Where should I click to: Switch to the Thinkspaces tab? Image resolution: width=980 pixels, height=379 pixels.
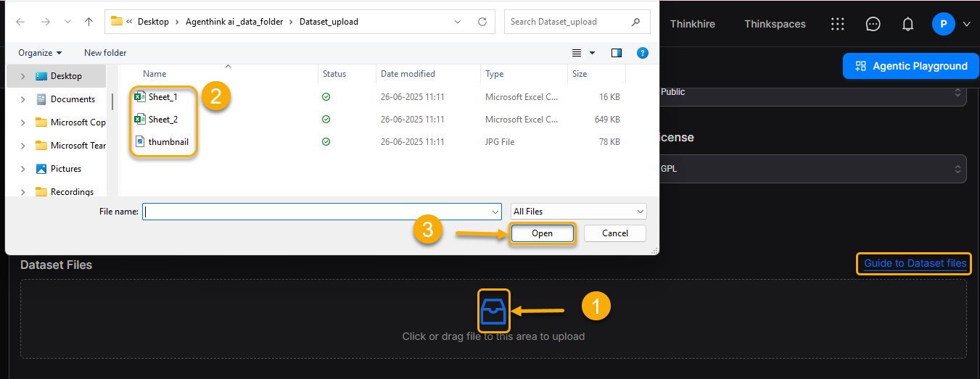(x=775, y=24)
